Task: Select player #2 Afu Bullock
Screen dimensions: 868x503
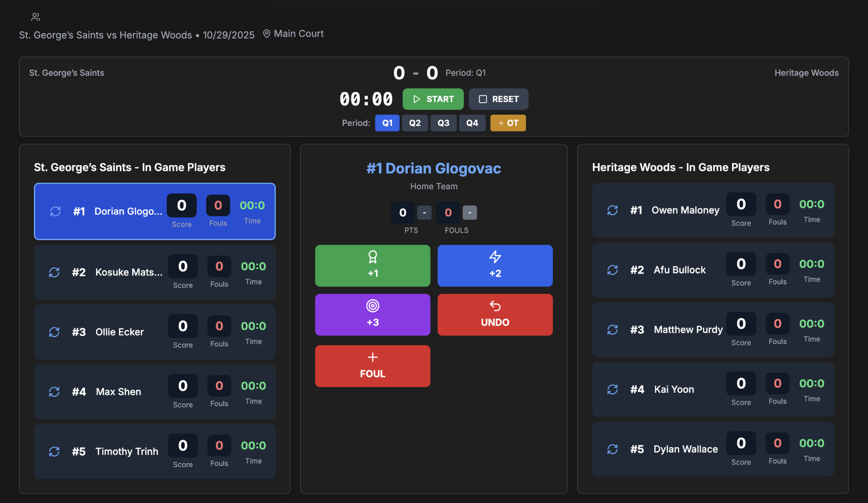Action: [713, 270]
